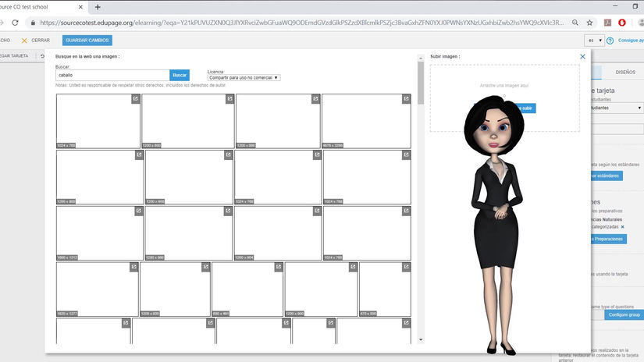Click the red circular browser extension icon
This screenshot has width=644, height=362.
click(622, 23)
